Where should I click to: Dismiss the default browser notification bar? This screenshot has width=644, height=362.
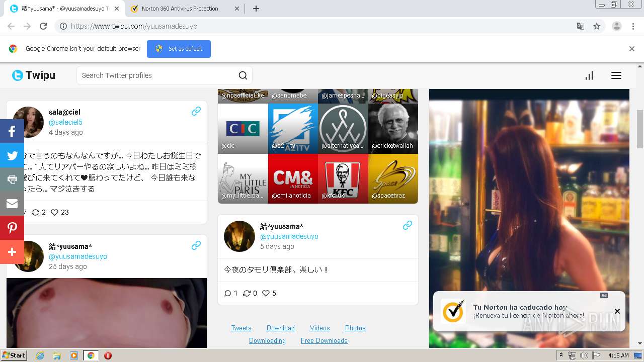tap(632, 49)
